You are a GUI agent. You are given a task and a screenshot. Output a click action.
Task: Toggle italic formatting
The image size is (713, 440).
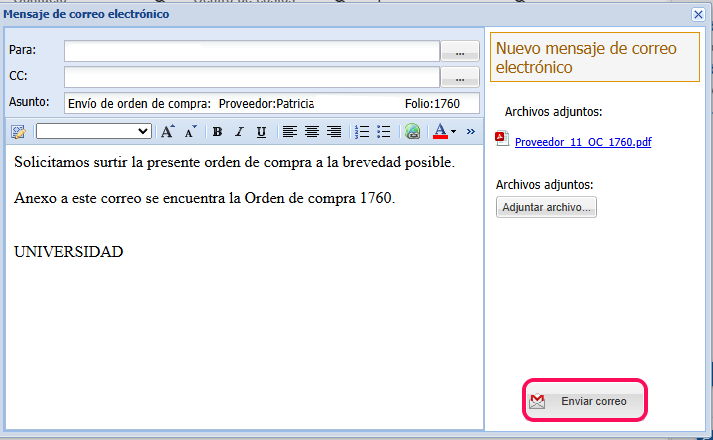239,132
